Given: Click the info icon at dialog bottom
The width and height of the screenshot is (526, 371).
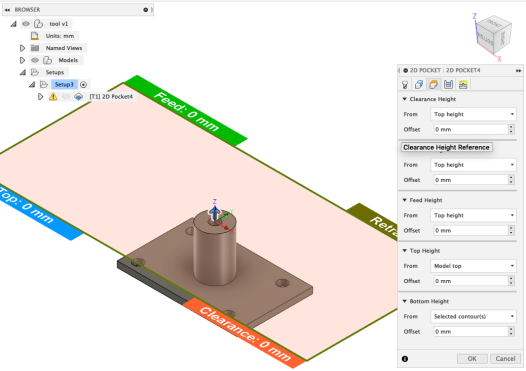Looking at the screenshot, I should (405, 359).
